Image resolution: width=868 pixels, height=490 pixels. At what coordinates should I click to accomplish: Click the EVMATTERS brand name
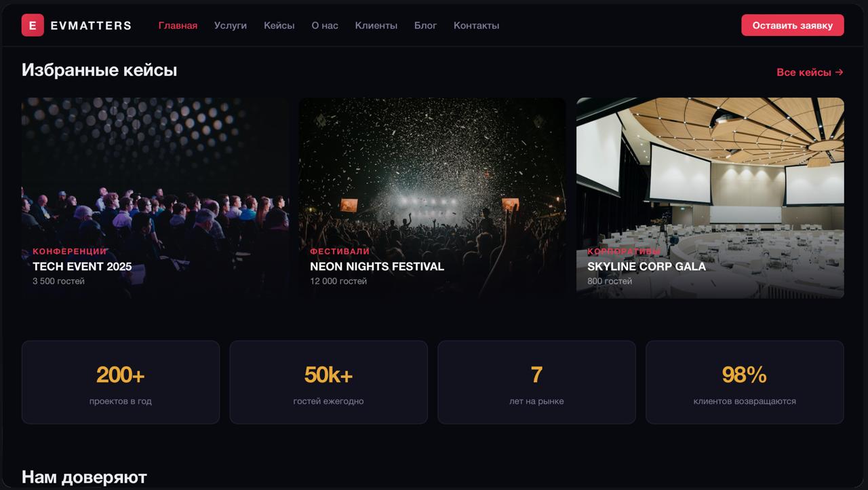coord(91,25)
